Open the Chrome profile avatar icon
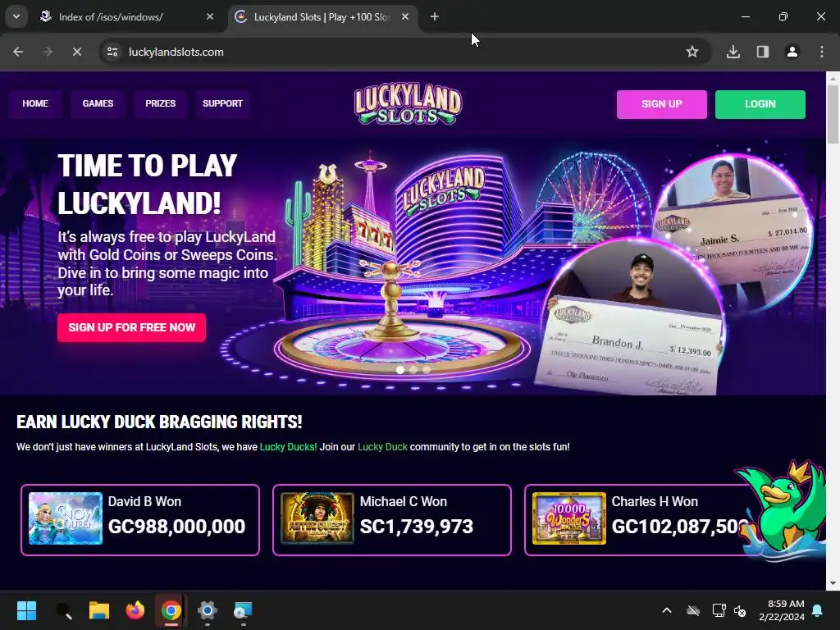Image resolution: width=840 pixels, height=630 pixels. tap(792, 52)
